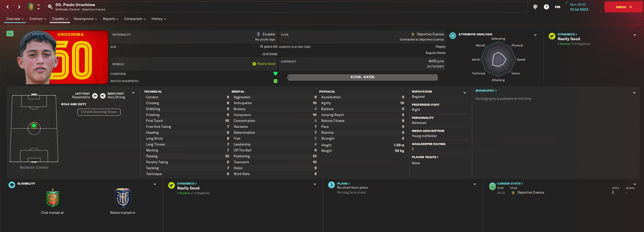Click the Composure attribute row
Viewport: 644px width, 232px height.
click(x=275, y=115)
